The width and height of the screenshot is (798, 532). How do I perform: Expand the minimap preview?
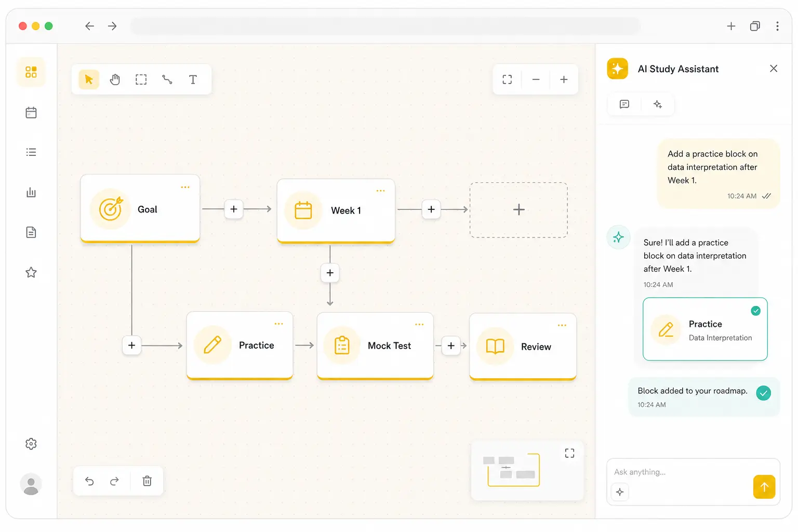569,454
